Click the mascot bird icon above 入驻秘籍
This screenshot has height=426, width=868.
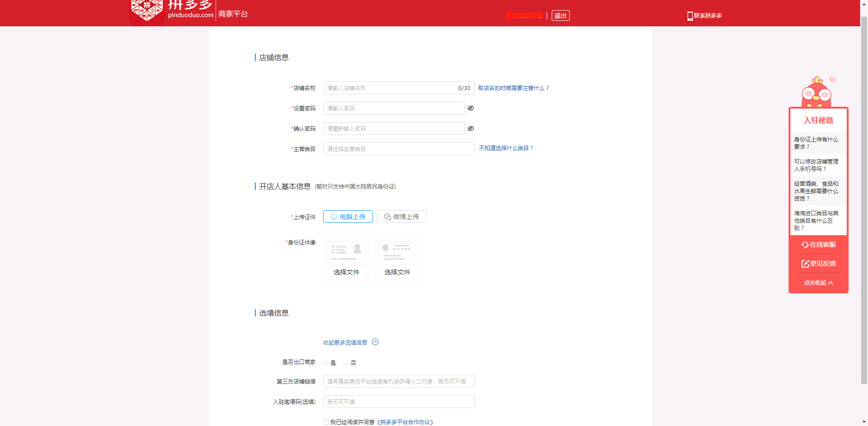(x=817, y=92)
